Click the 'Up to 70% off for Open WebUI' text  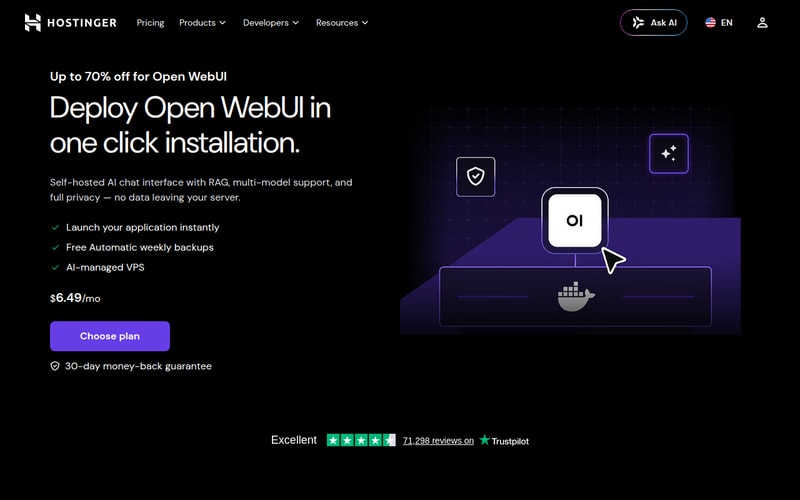point(138,77)
